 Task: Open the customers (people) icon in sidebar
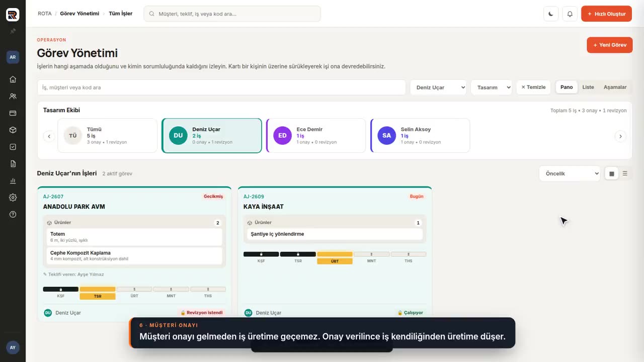pos(13,96)
